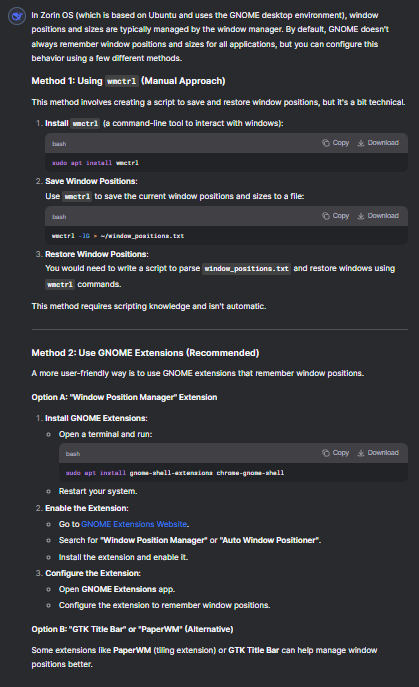
Task: Download the gnome-shell-extensions install command block
Action: (x=378, y=453)
